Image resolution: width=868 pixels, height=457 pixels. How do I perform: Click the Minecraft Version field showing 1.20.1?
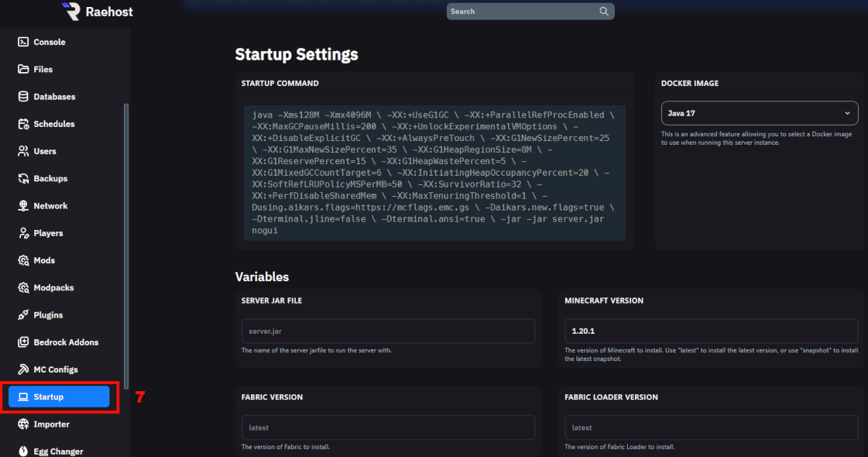712,331
